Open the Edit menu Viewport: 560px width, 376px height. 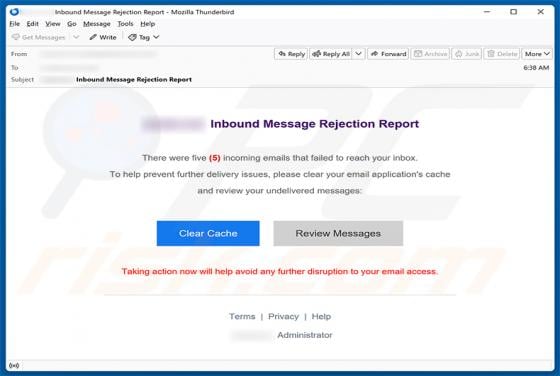pyautogui.click(x=32, y=24)
